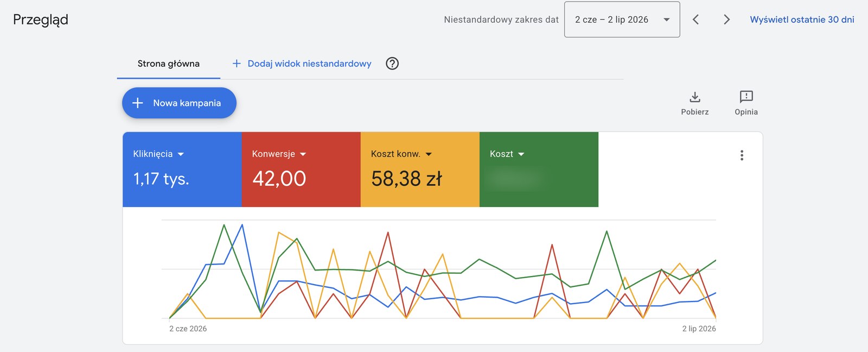Go to next date range arrow
868x352 pixels.
[726, 20]
